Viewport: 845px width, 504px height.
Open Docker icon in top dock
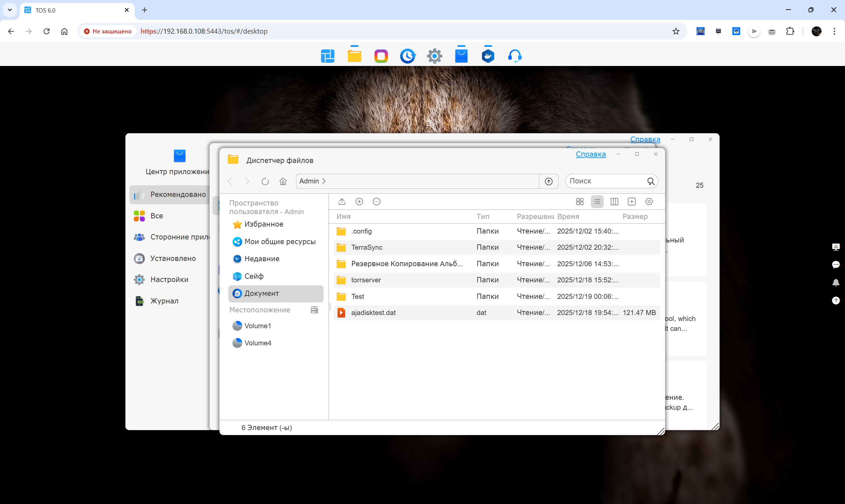pos(488,56)
